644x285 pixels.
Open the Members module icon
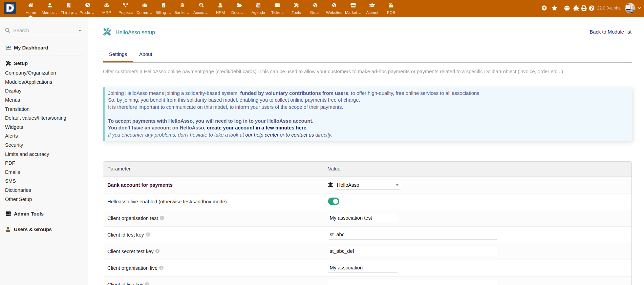pyautogui.click(x=50, y=5)
